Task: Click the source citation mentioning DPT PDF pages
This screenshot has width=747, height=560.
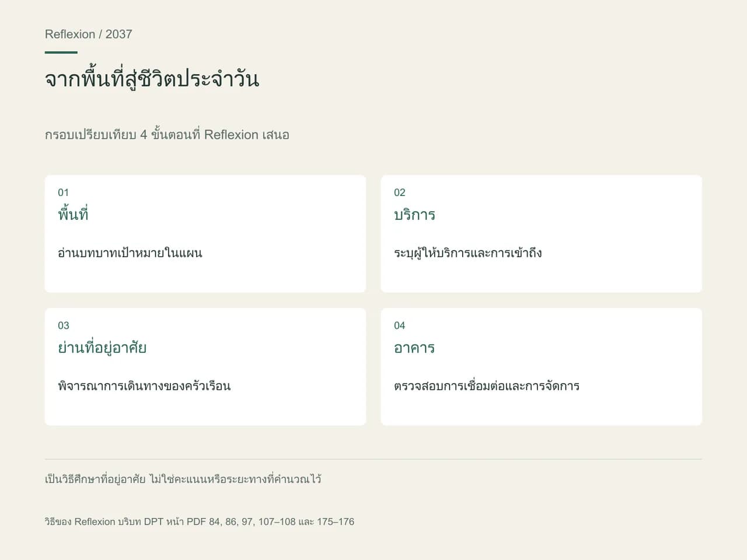Action: (200, 521)
